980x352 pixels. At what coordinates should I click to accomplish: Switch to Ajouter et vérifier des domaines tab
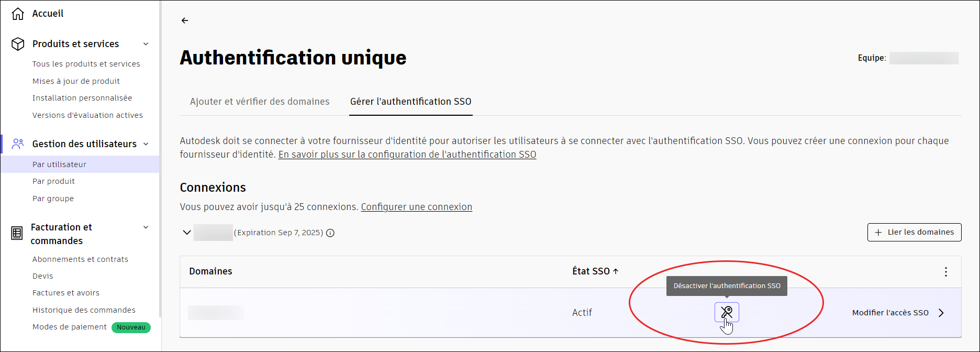coord(260,102)
